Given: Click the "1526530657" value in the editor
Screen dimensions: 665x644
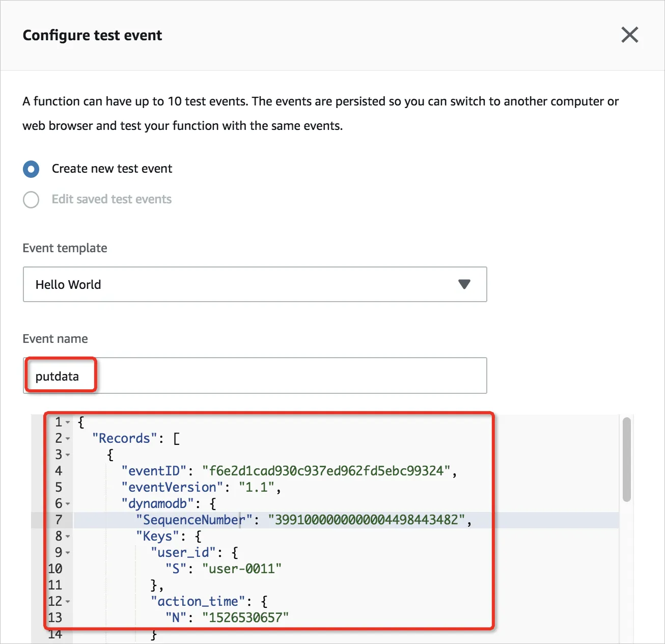Looking at the screenshot, I should click(x=245, y=618).
